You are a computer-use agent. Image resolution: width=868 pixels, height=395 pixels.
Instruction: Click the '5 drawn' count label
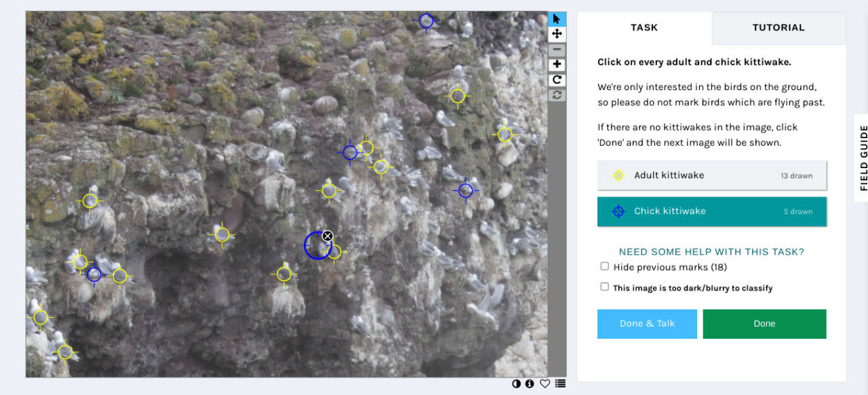[798, 211]
